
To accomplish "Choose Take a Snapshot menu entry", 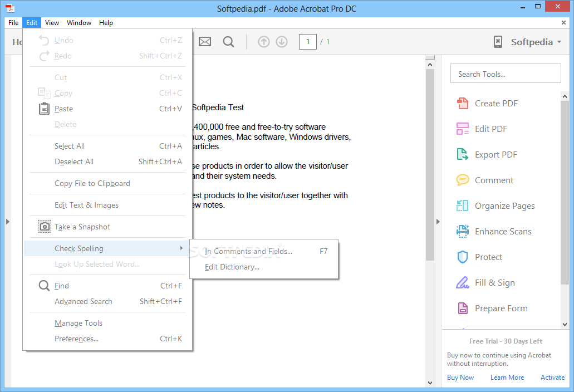I will [107, 227].
